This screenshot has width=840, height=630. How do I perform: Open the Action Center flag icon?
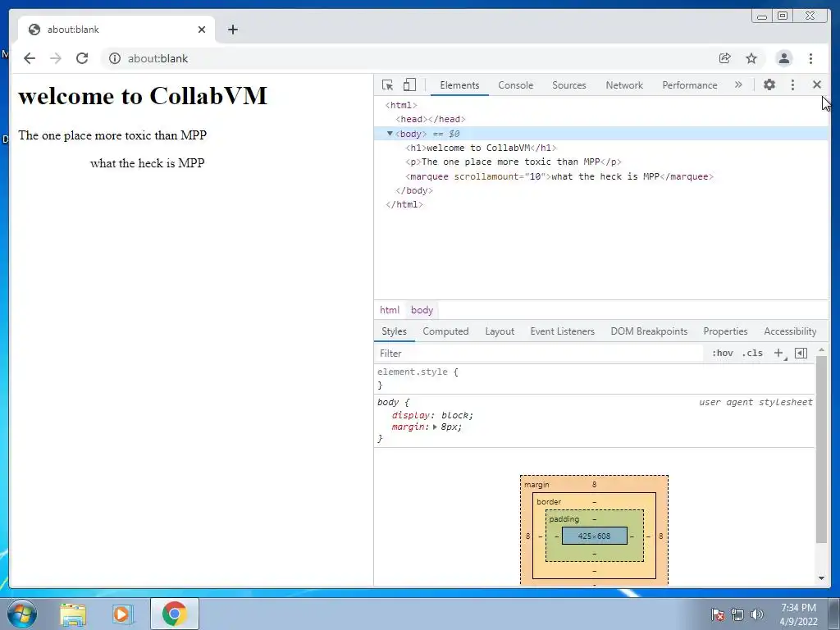click(718, 614)
